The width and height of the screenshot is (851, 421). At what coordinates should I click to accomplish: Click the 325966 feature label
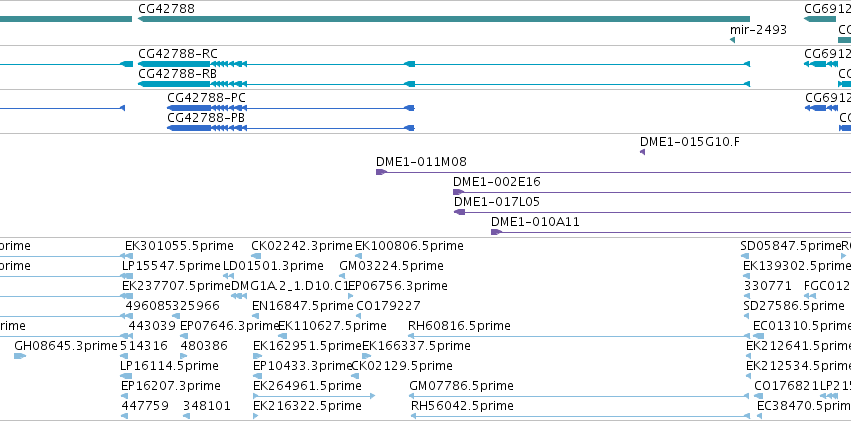196,306
